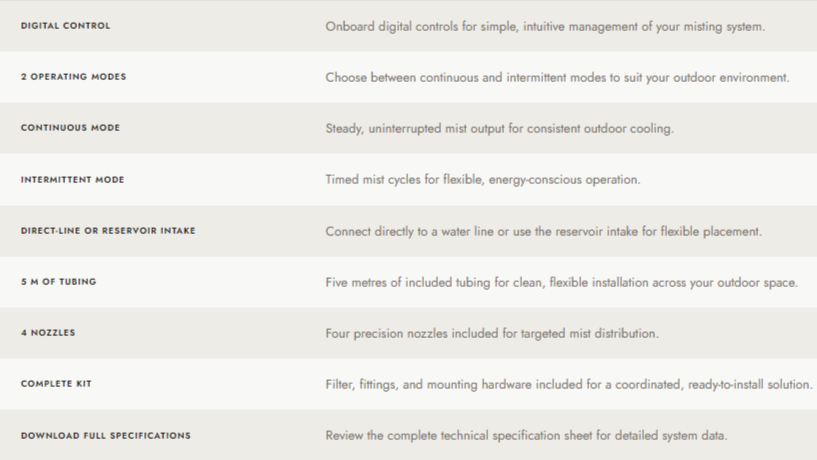Click the word 'continuous' in operating modes description
This screenshot has width=817, height=460.
[x=449, y=78]
